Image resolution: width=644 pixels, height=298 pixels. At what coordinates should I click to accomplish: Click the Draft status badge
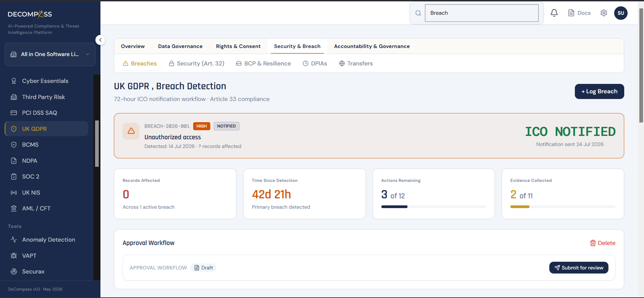pyautogui.click(x=204, y=268)
